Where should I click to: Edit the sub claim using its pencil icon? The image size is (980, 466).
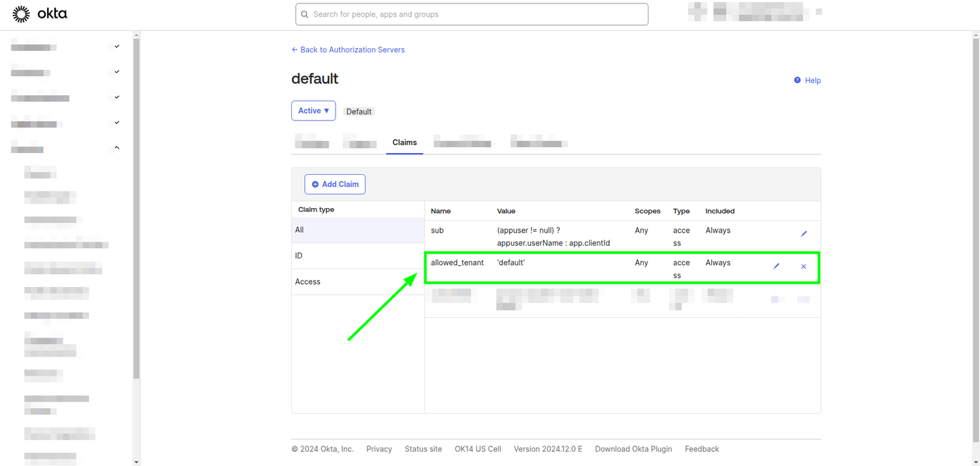pyautogui.click(x=804, y=233)
